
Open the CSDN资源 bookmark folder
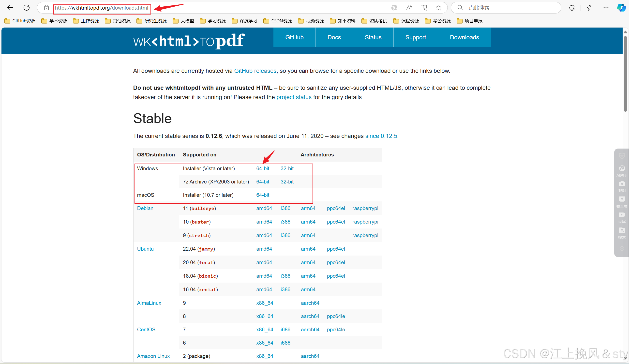(278, 21)
